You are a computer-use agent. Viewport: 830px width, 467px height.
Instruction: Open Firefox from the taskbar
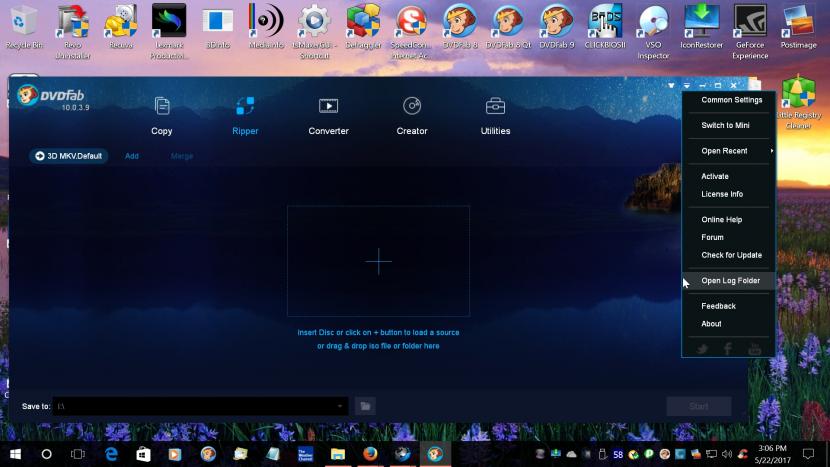coord(370,454)
